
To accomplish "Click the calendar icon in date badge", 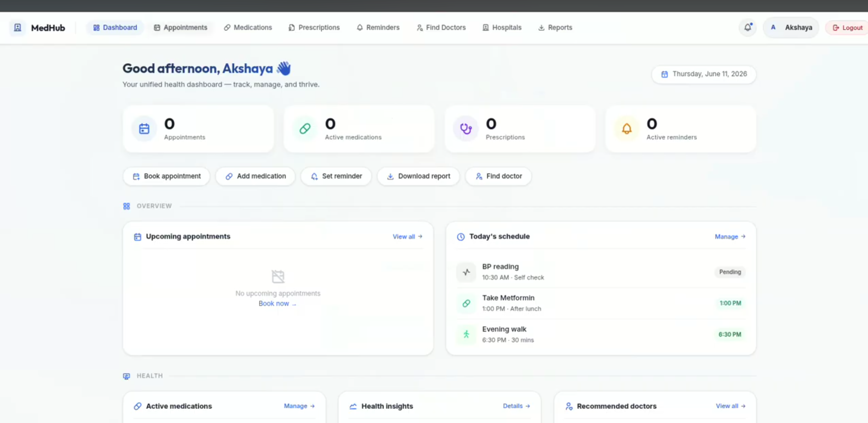I will point(664,74).
